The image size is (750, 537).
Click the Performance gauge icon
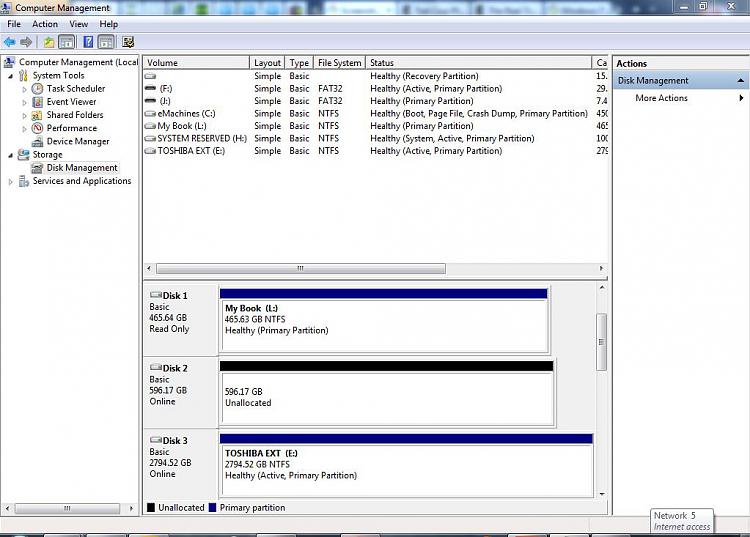37,128
